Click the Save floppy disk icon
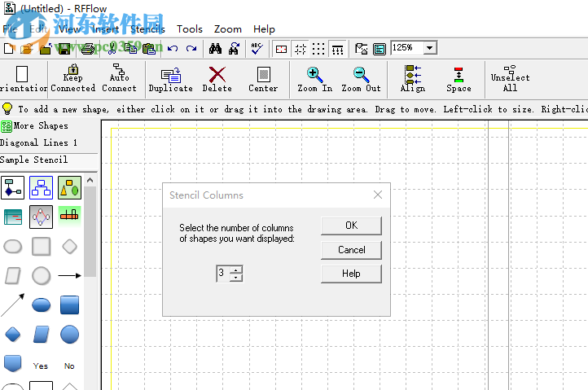This screenshot has height=390, width=588. pyautogui.click(x=64, y=48)
